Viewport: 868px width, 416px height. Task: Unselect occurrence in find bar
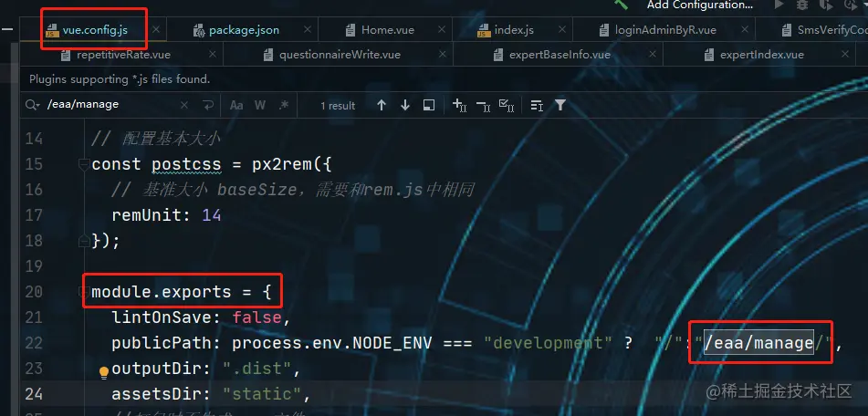[x=483, y=105]
